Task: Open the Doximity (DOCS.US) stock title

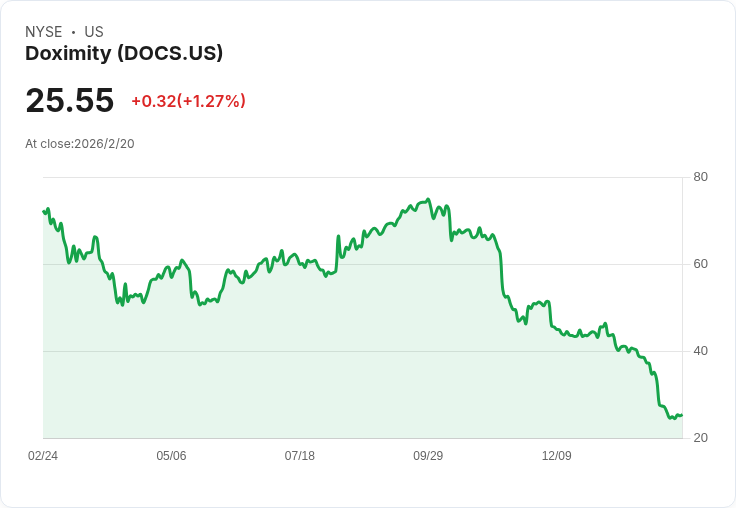Action: (x=124, y=54)
